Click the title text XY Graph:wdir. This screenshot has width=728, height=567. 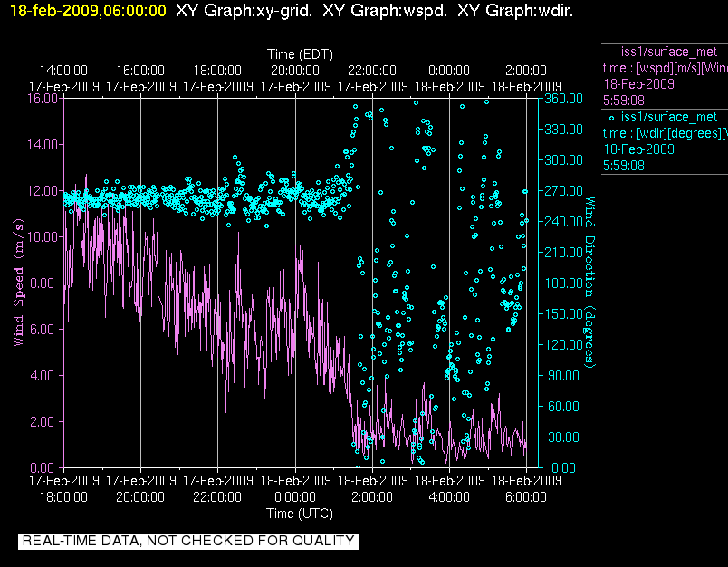[x=515, y=11]
